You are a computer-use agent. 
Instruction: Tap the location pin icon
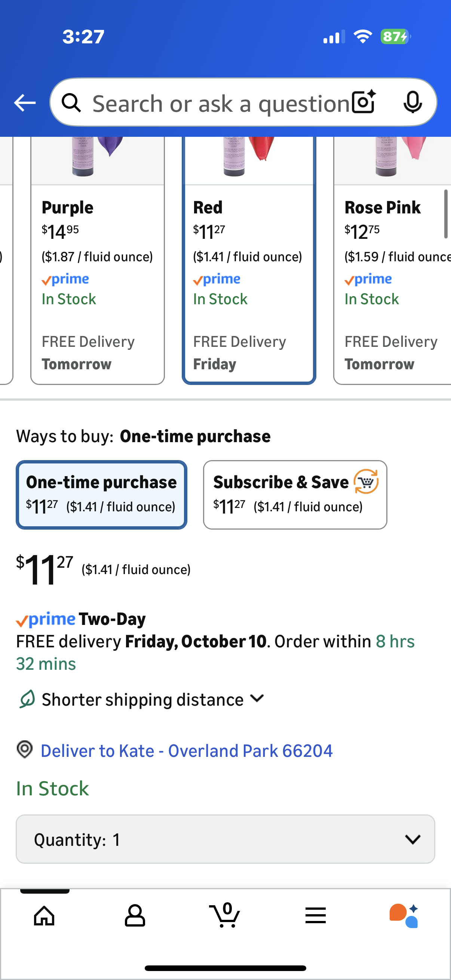click(25, 749)
